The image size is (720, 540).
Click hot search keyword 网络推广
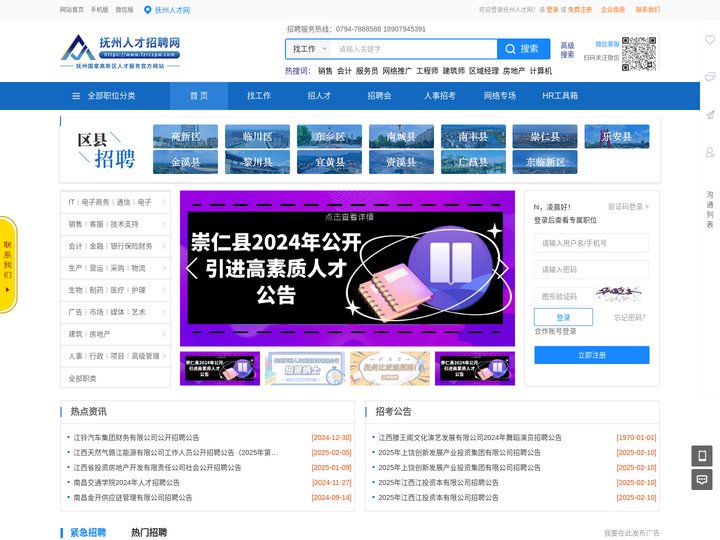tap(397, 71)
